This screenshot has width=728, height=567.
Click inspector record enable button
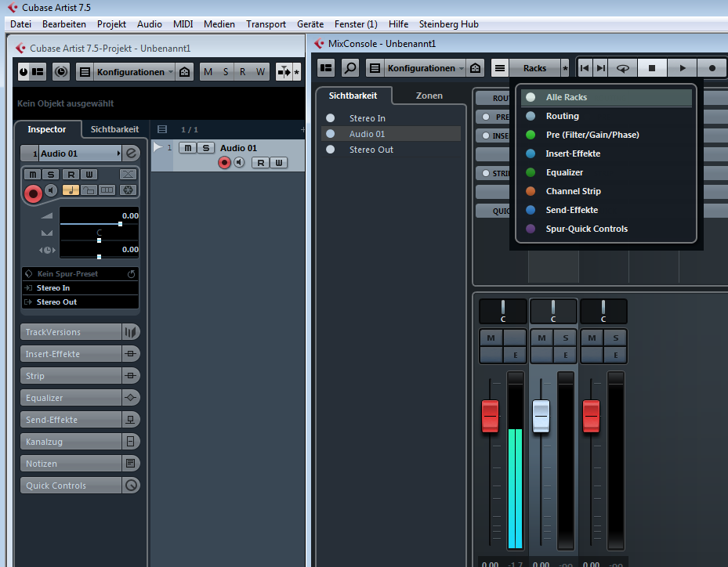[33, 193]
